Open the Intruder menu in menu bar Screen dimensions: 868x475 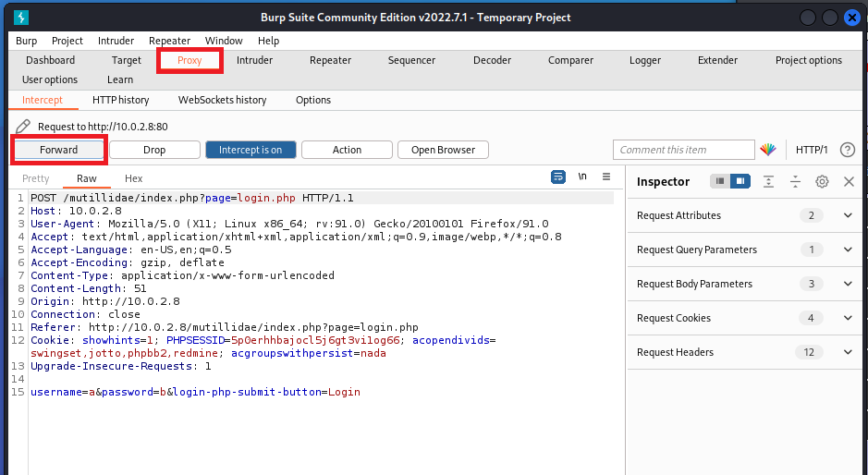(x=116, y=41)
